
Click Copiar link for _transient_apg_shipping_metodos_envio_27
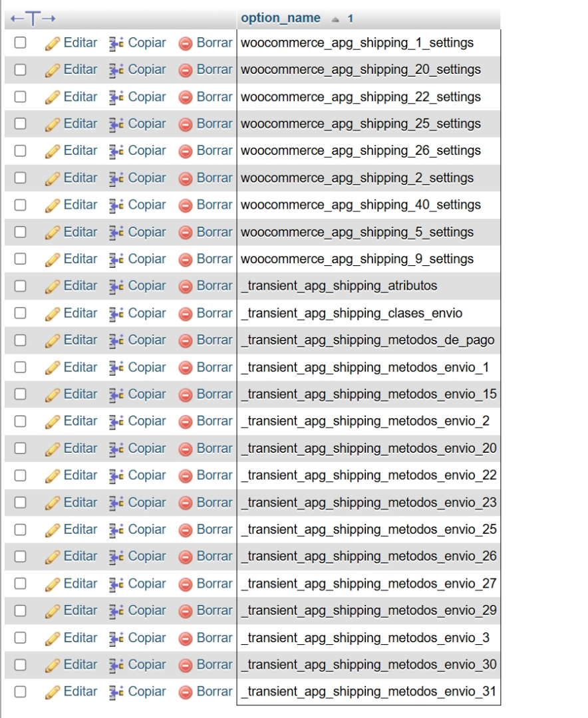146,584
